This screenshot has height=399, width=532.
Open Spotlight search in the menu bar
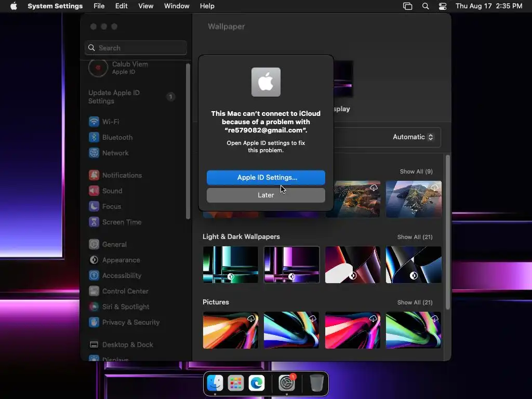tap(425, 6)
